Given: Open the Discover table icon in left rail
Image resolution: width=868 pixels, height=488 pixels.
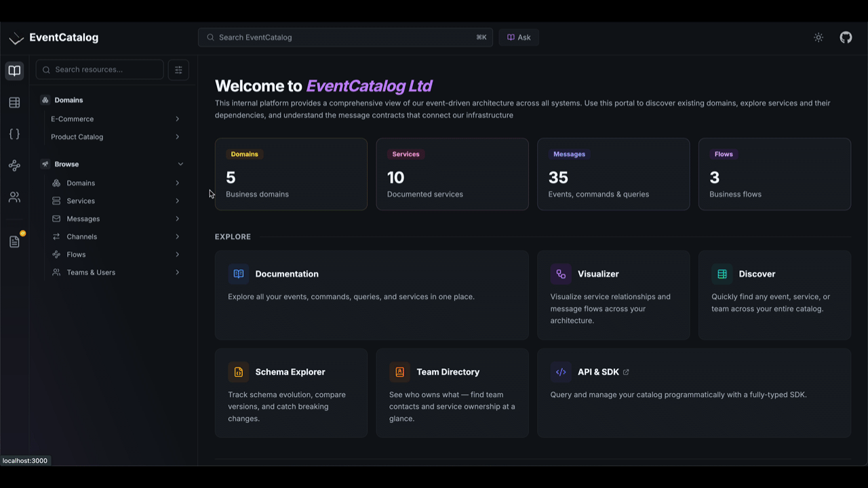Looking at the screenshot, I should pos(14,102).
